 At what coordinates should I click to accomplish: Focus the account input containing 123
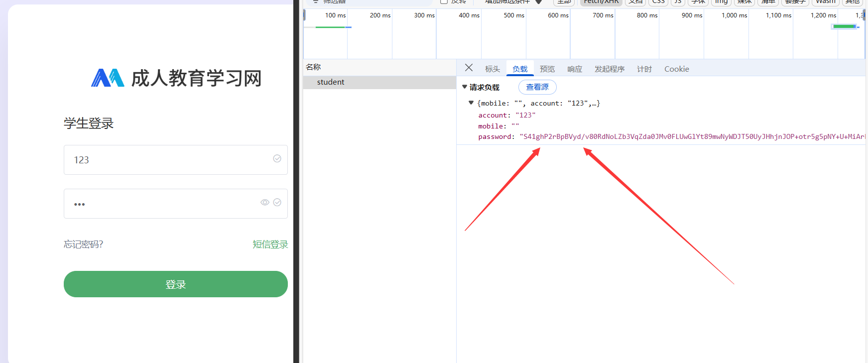(x=175, y=160)
